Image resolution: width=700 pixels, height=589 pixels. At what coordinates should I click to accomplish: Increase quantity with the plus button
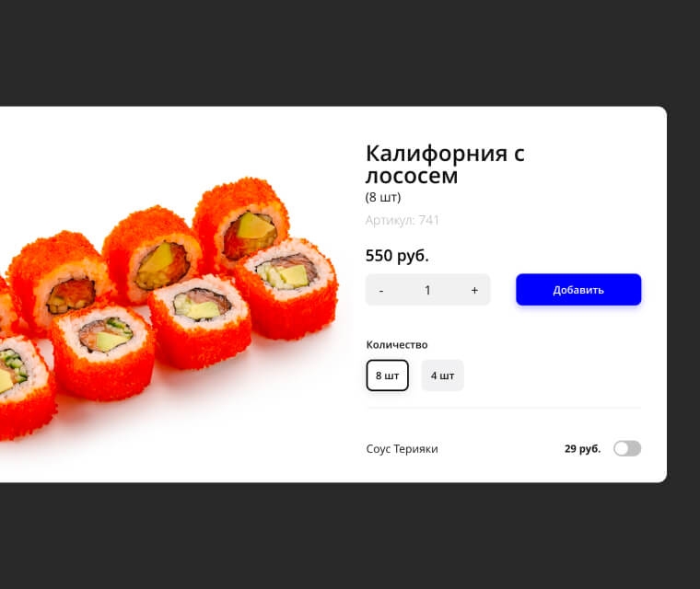(x=474, y=291)
